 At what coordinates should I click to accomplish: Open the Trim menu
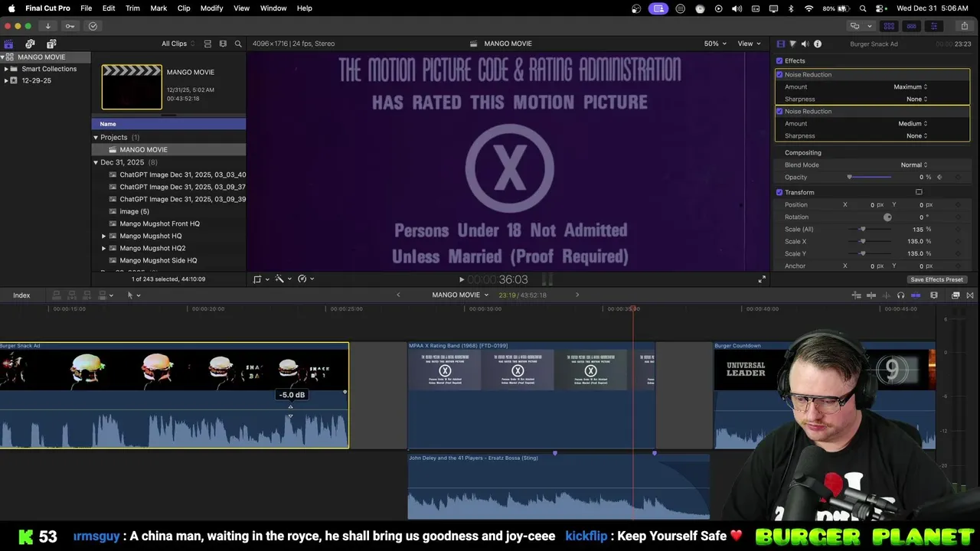pos(132,8)
